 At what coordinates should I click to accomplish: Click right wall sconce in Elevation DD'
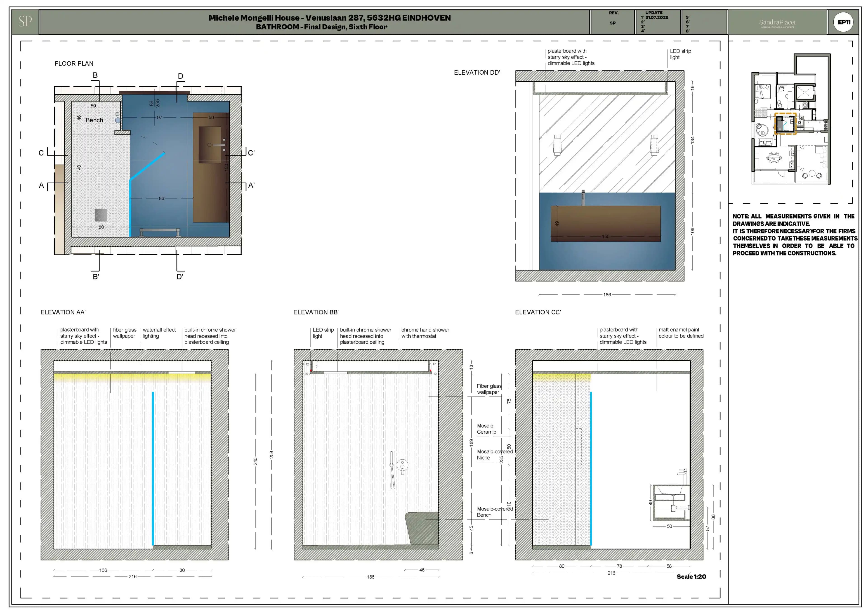point(654,145)
